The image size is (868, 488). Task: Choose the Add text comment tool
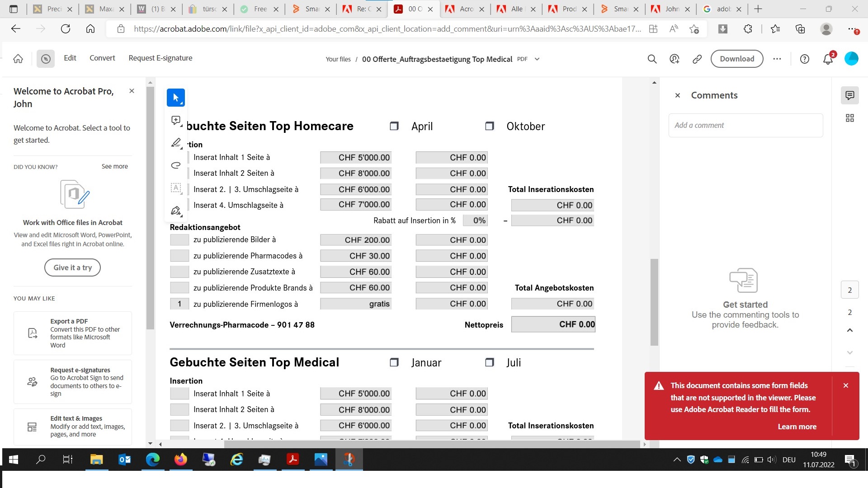175,188
